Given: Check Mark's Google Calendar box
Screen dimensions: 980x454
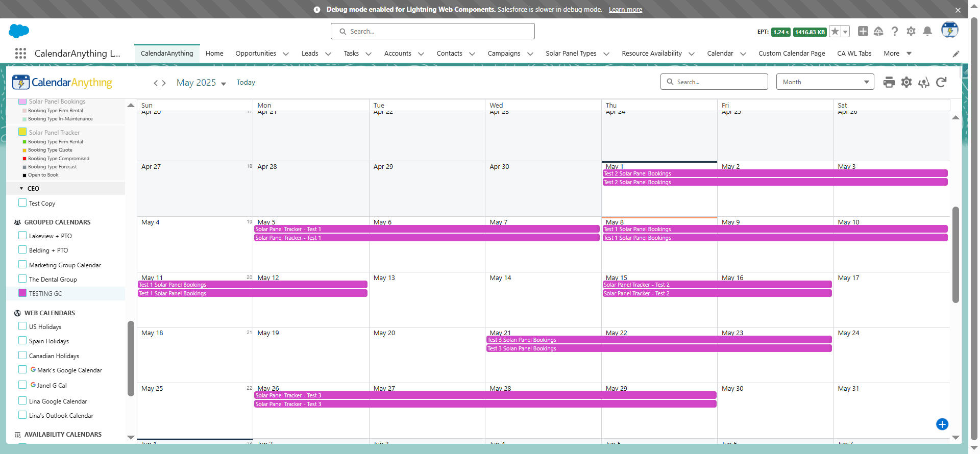Looking at the screenshot, I should point(22,370).
